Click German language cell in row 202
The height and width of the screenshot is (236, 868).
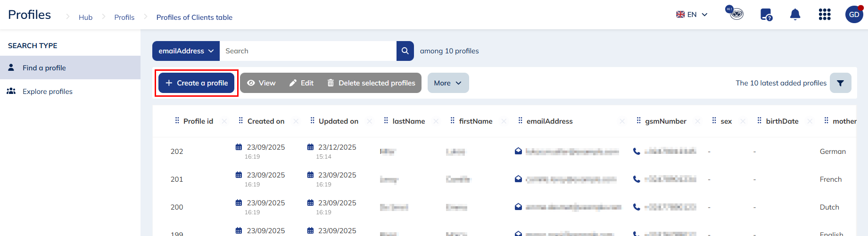point(833,152)
